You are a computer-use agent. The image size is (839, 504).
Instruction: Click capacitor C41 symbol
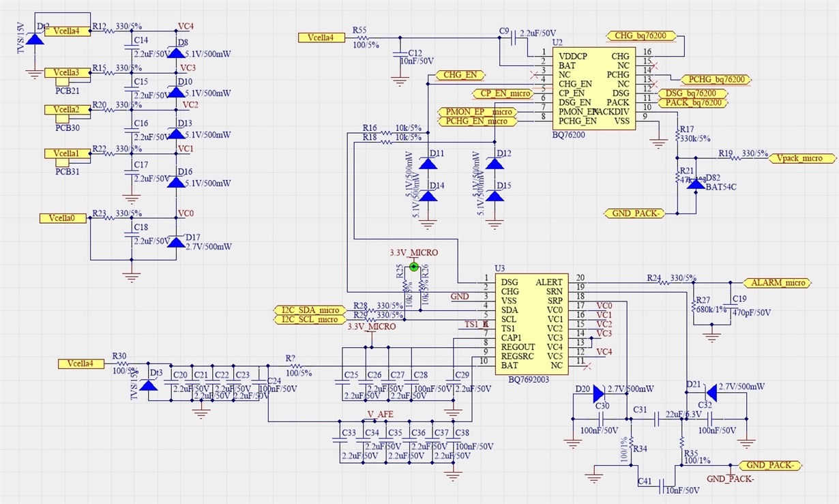click(662, 487)
